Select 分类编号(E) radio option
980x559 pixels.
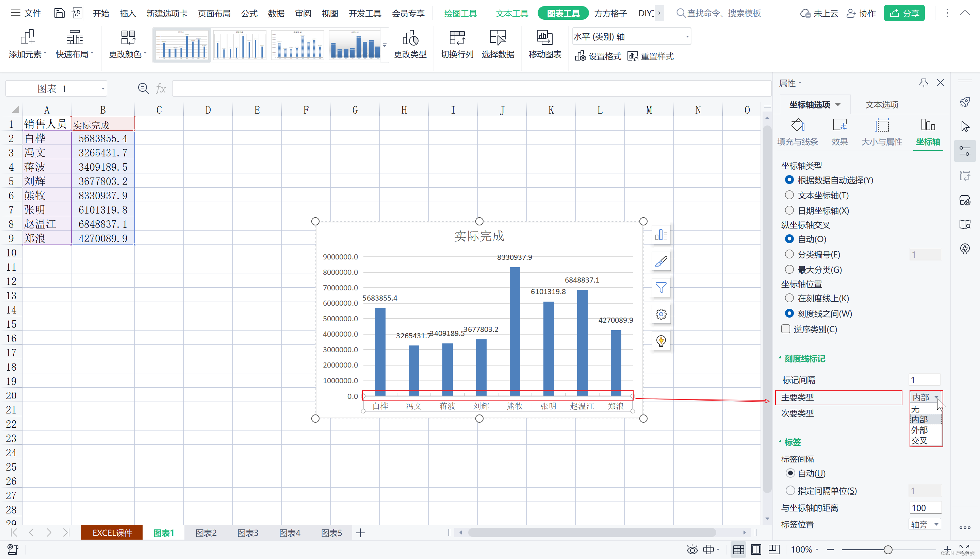tap(789, 254)
